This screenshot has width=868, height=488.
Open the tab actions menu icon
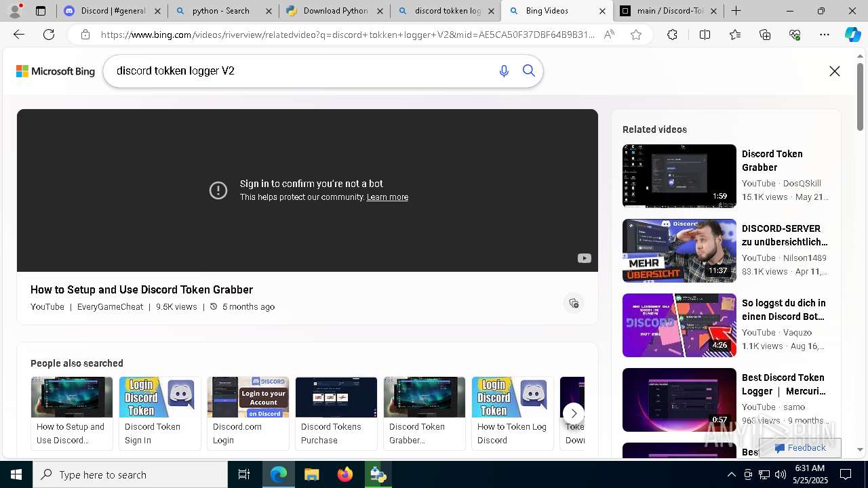pyautogui.click(x=41, y=11)
